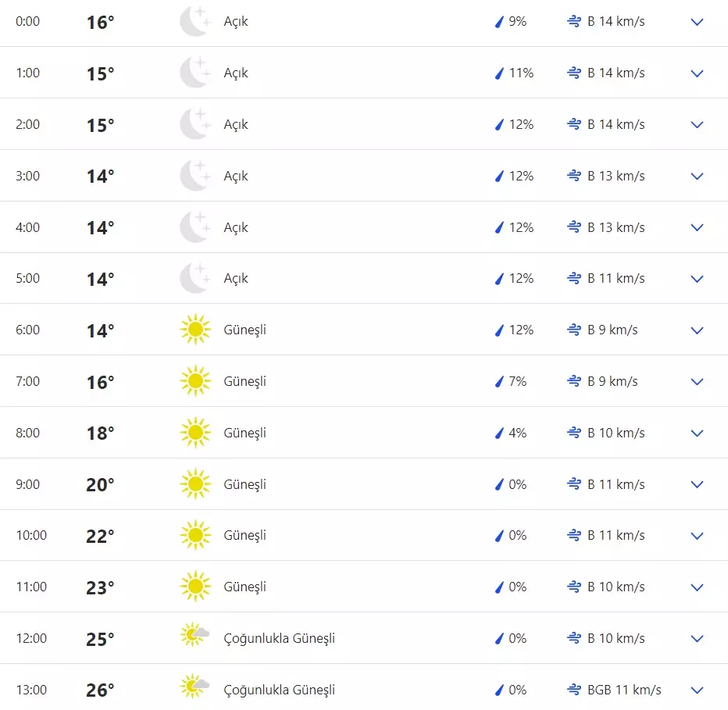Expand the 13:00 forecast details
The height and width of the screenshot is (710, 728).
coord(697,690)
